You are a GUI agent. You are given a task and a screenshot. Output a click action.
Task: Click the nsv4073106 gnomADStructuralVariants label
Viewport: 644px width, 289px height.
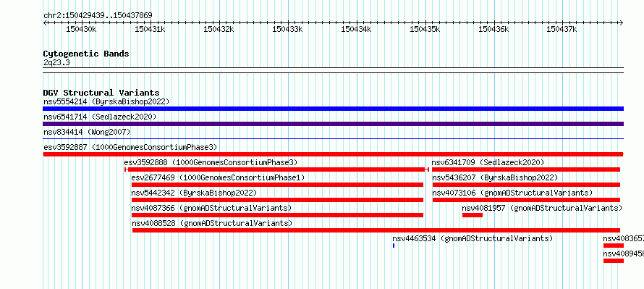[x=512, y=193]
